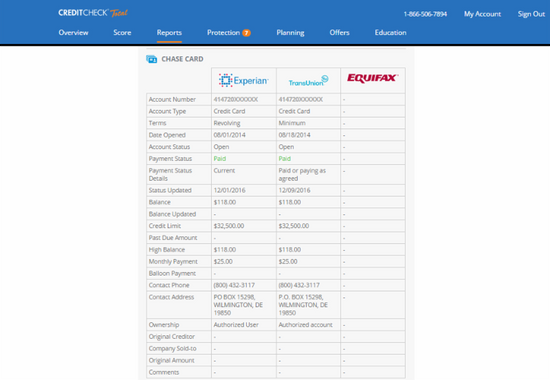Image resolution: width=550 pixels, height=380 pixels.
Task: Click the Experian logo
Action: (x=243, y=80)
